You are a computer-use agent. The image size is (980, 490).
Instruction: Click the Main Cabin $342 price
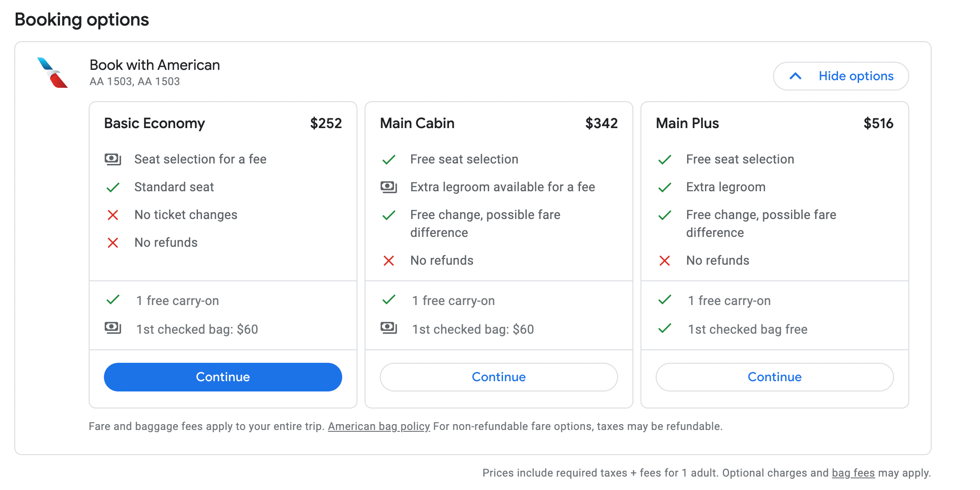pos(602,123)
